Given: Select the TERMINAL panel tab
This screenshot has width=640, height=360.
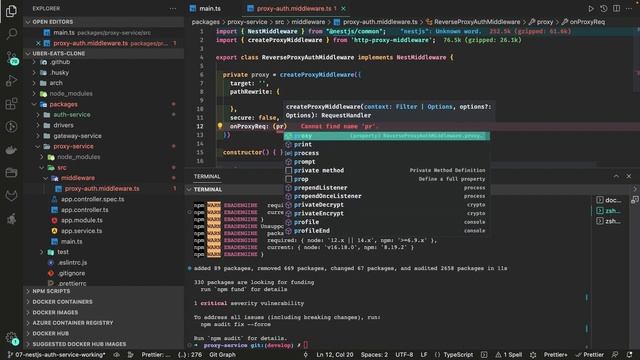Looking at the screenshot, I should [207, 176].
